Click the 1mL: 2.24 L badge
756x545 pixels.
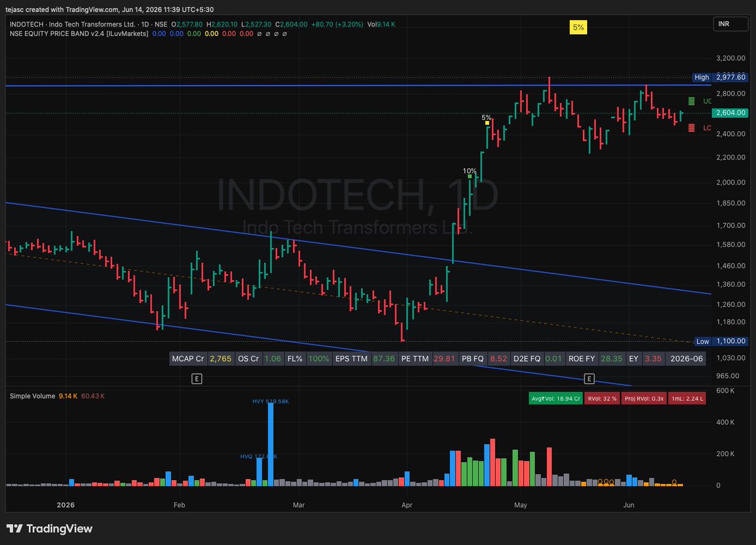click(687, 398)
